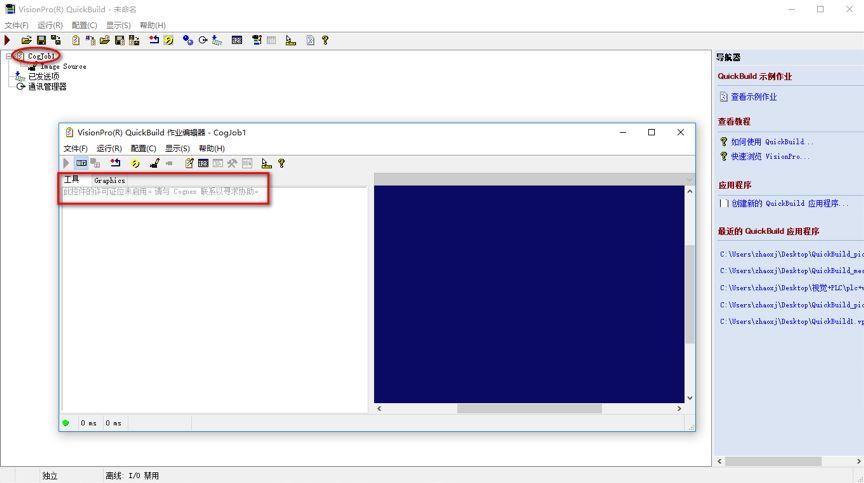Switch to the Graphics tab
This screenshot has width=864, height=483.
pos(109,180)
